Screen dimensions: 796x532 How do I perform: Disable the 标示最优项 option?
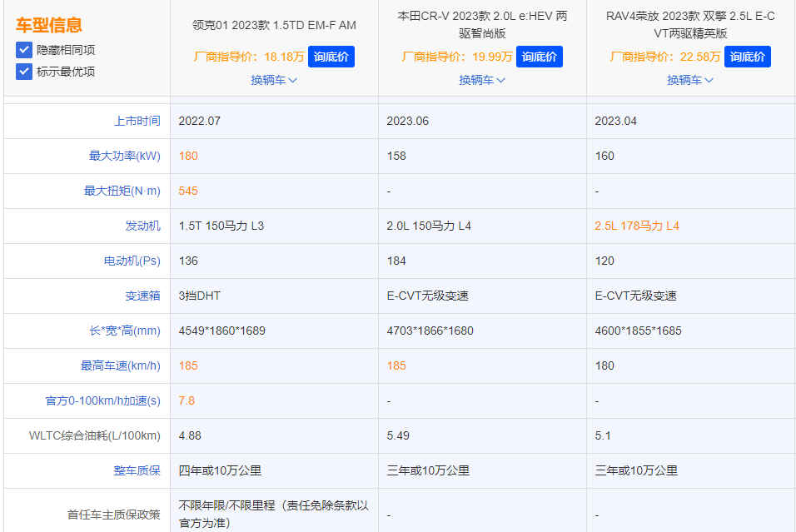click(x=23, y=70)
